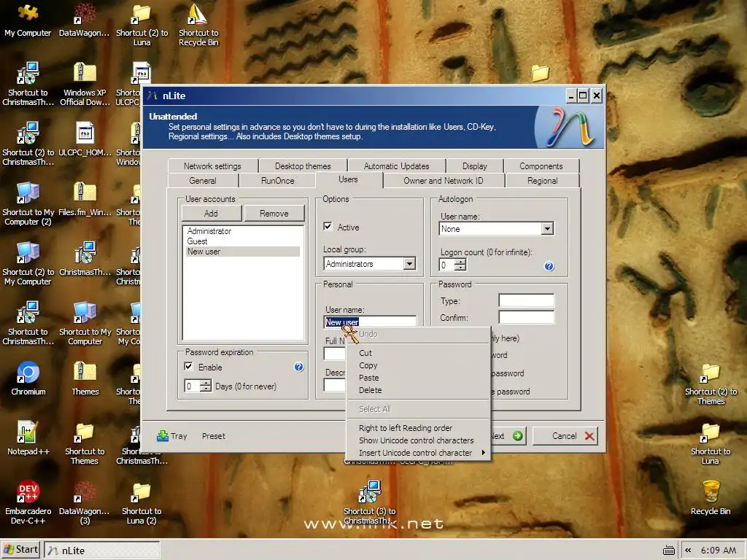This screenshot has width=747, height=560.
Task: Click on-screen keyboard tray icon
Action: point(669,551)
